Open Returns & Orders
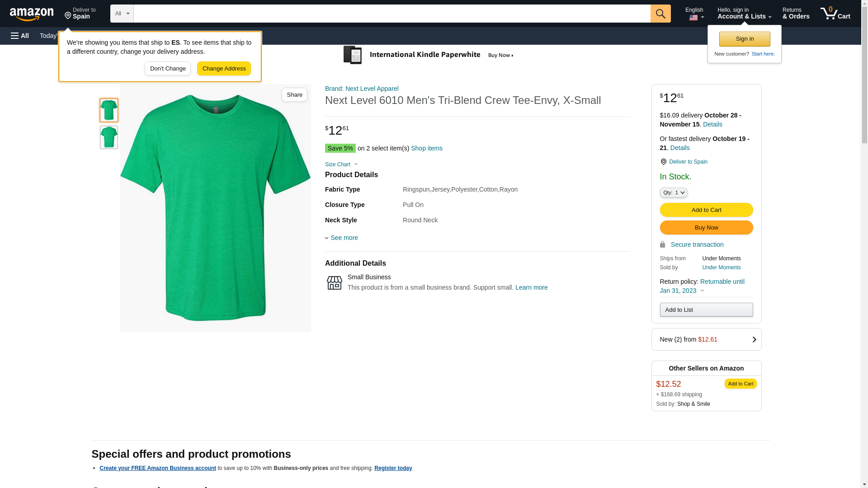 [796, 14]
